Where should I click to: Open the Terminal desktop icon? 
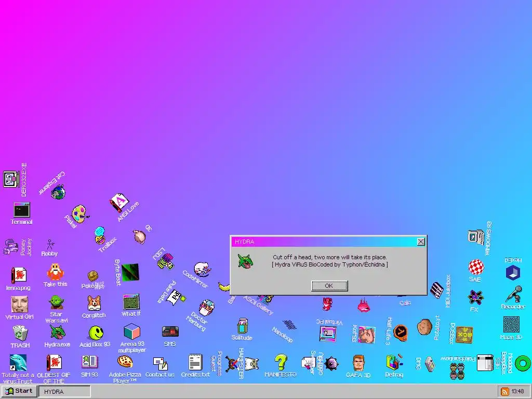(x=21, y=210)
